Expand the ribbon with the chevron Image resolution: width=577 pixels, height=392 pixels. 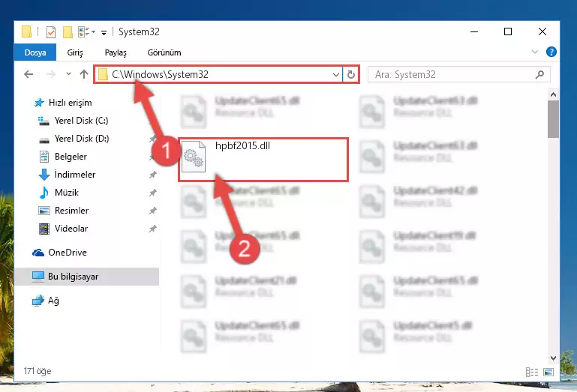[x=535, y=52]
